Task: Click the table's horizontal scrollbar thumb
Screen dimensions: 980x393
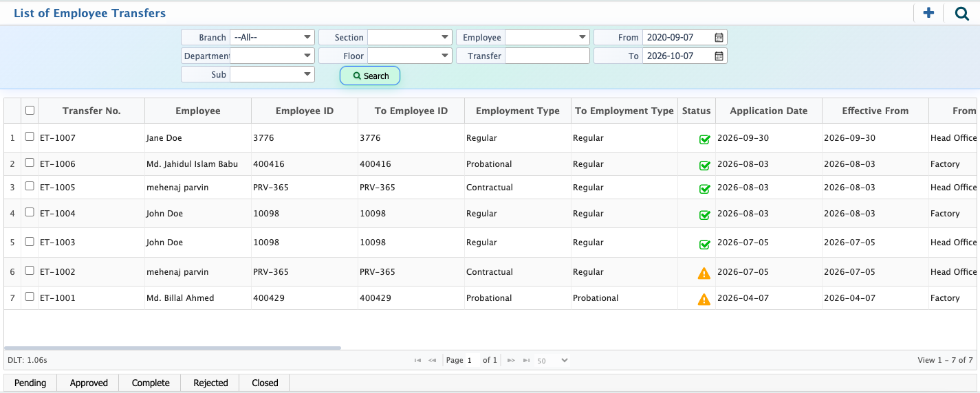Action: (x=173, y=348)
